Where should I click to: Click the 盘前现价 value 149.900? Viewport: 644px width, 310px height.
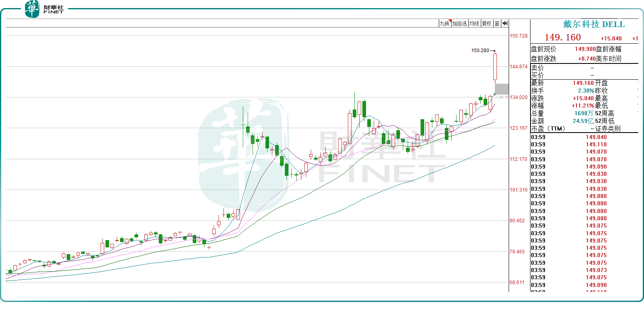pos(585,49)
